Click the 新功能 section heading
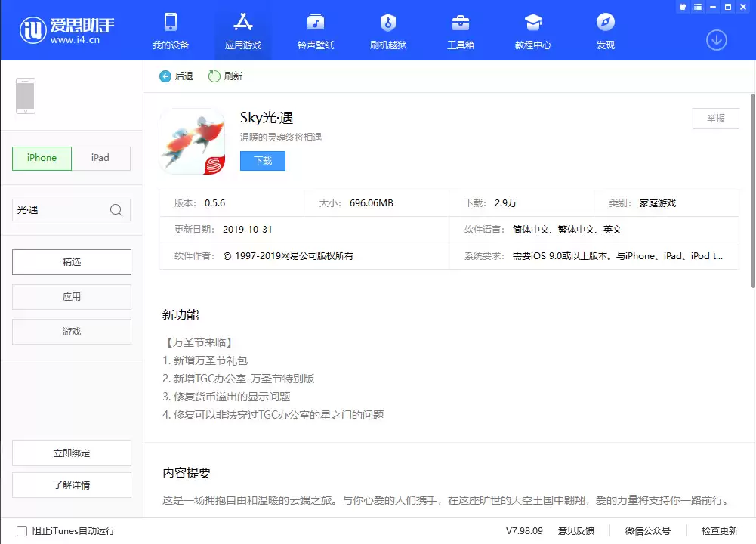 point(181,315)
